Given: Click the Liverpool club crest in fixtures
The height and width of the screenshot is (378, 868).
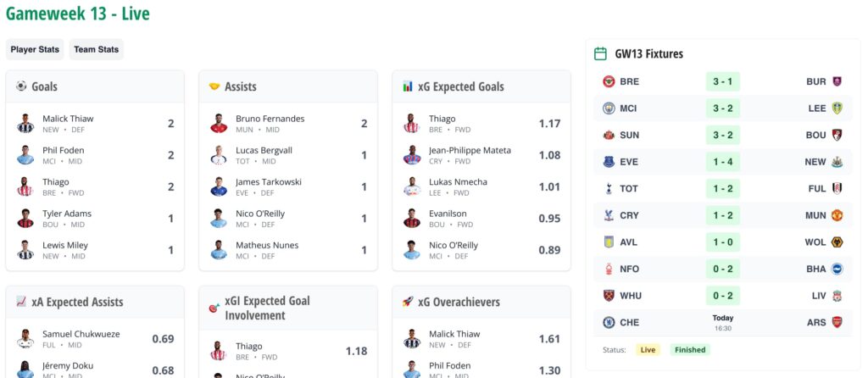Looking at the screenshot, I should click(837, 296).
